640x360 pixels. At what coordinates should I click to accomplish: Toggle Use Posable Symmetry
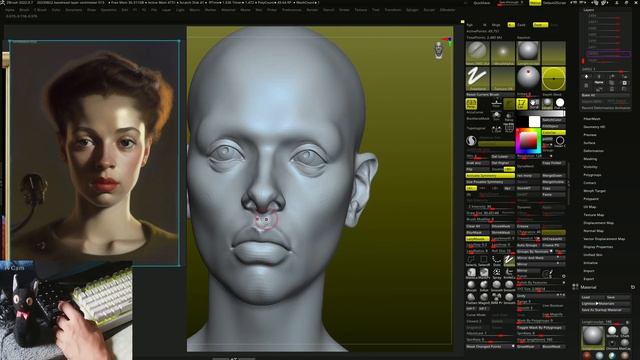[x=490, y=182]
